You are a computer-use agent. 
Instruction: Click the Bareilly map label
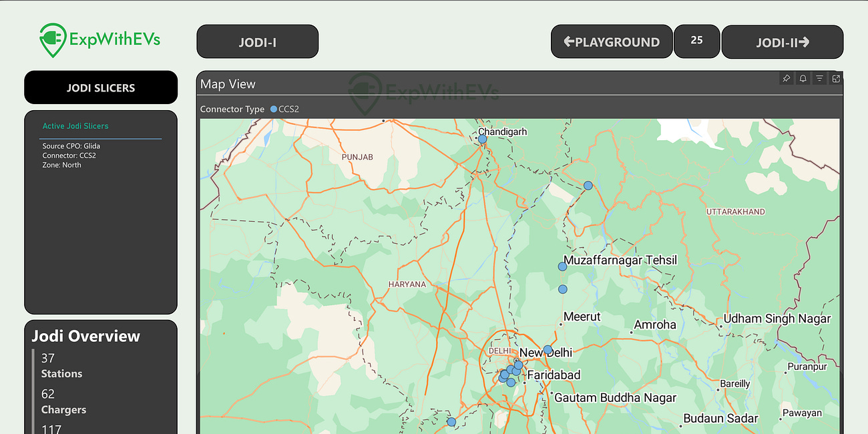[734, 383]
